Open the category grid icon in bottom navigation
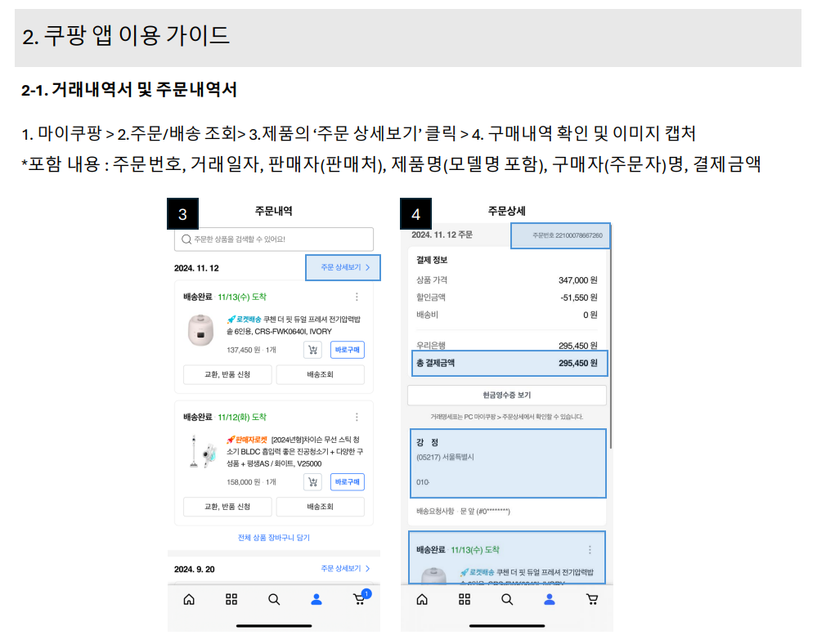 pos(231,599)
